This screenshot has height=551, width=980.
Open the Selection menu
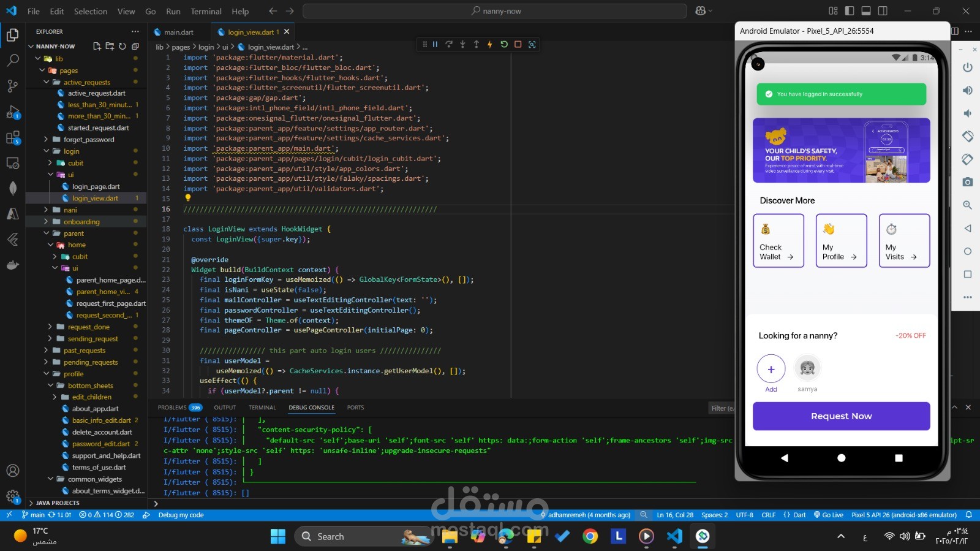[x=91, y=11]
